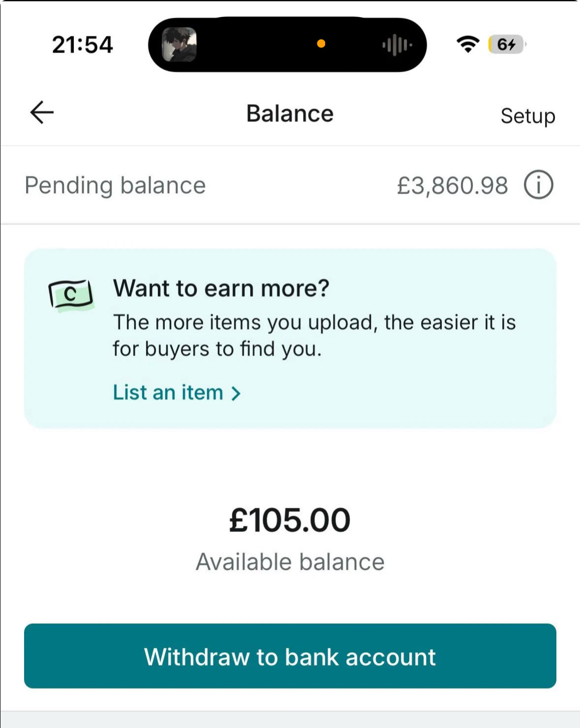Tap the Pending balance label
This screenshot has width=580, height=728.
click(115, 185)
